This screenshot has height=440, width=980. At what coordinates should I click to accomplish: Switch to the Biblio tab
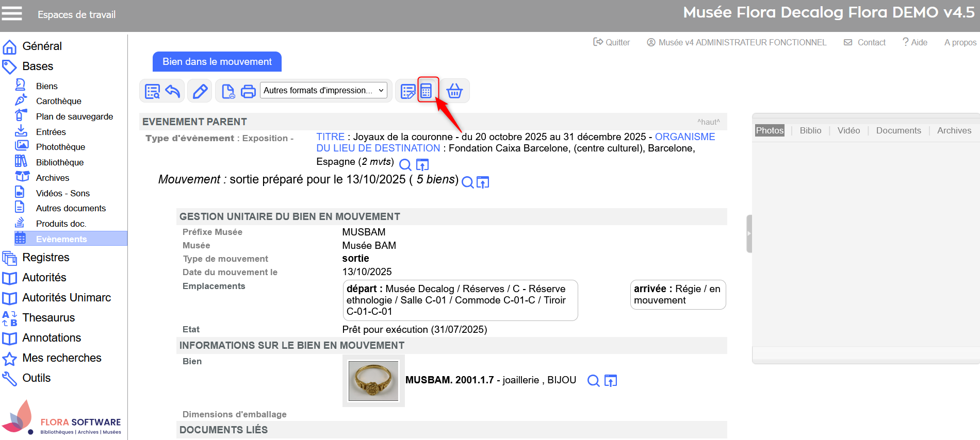point(810,130)
